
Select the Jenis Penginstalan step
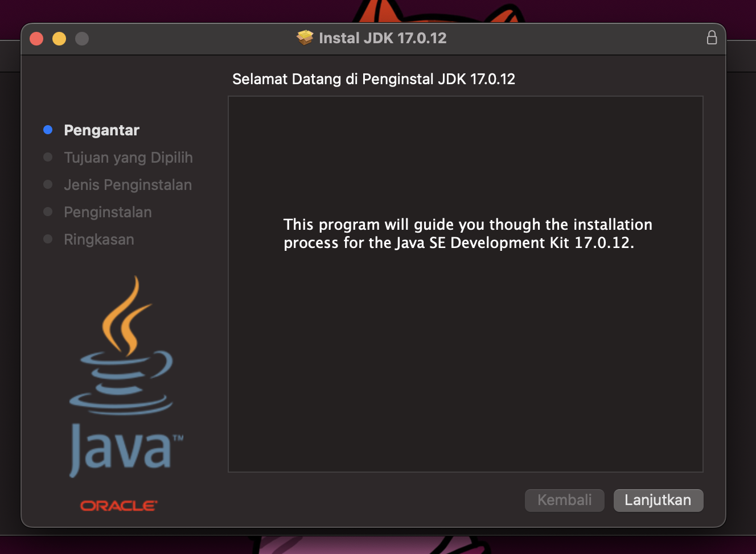pos(128,185)
